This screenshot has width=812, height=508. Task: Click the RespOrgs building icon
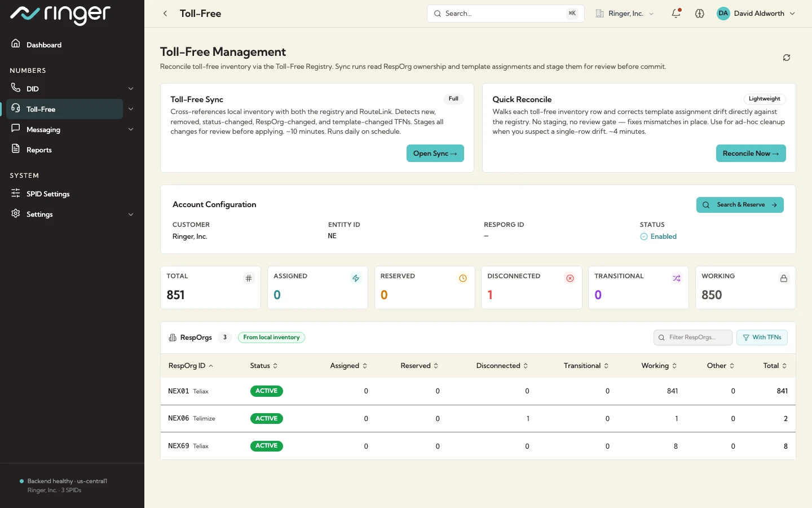173,338
